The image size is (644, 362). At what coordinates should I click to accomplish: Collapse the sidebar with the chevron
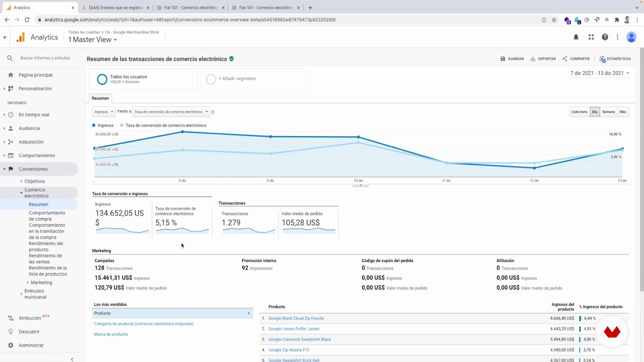pyautogui.click(x=72, y=359)
